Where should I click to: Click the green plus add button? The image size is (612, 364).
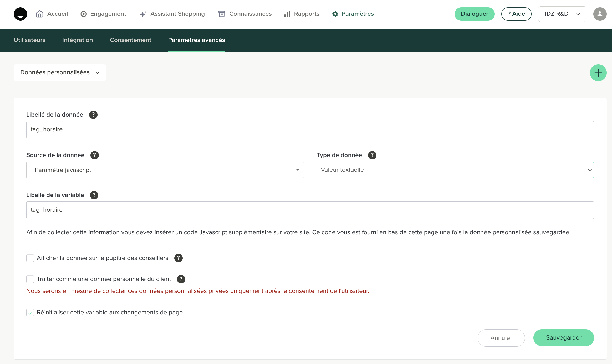(598, 73)
